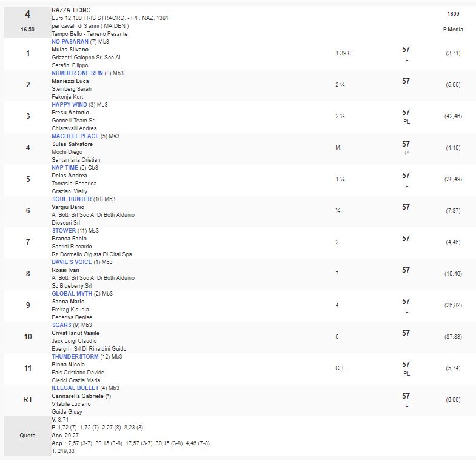Click the ILLEGAL BULLET horse link
This screenshot has height=464, width=476.
click(x=75, y=388)
